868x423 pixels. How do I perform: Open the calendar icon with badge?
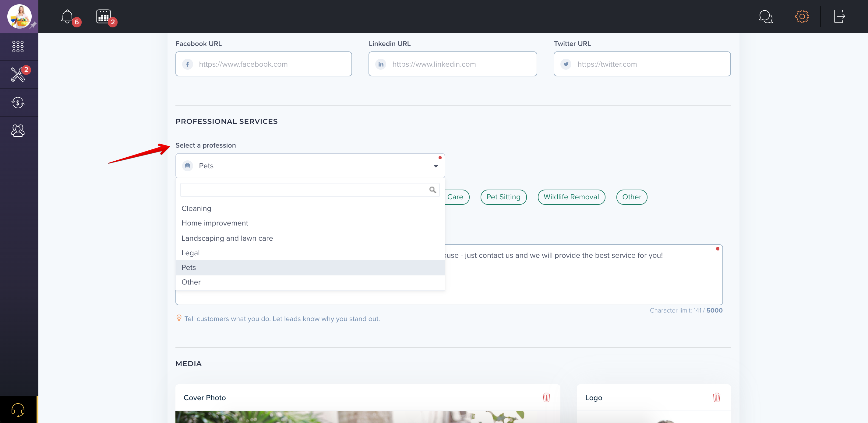pos(104,16)
